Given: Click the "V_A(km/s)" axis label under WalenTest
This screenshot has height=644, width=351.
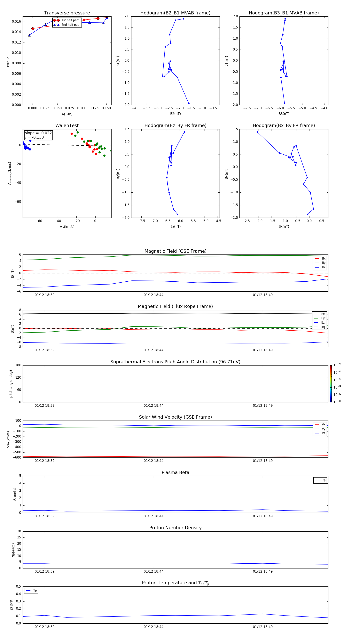Looking at the screenshot, I should click(67, 227).
